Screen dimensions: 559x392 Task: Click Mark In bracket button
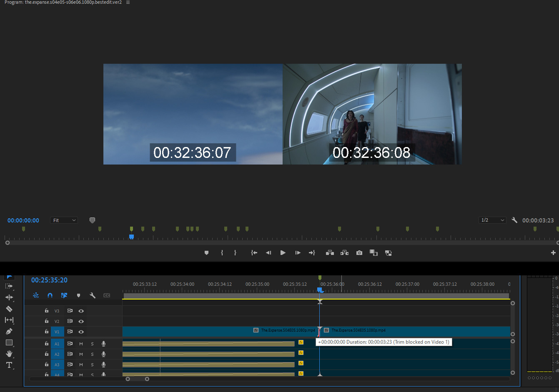point(222,253)
